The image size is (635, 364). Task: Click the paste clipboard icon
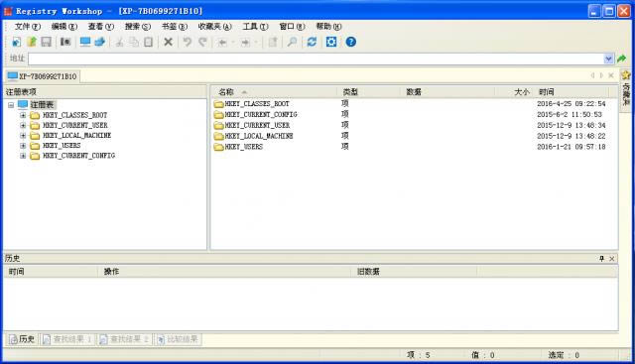(x=149, y=42)
